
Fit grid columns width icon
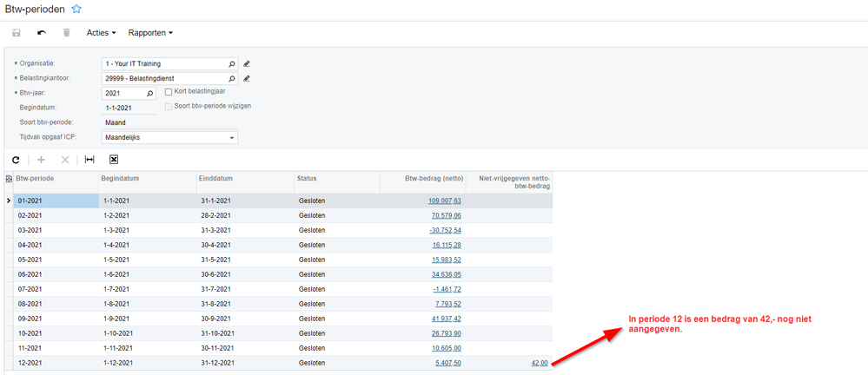[x=89, y=160]
